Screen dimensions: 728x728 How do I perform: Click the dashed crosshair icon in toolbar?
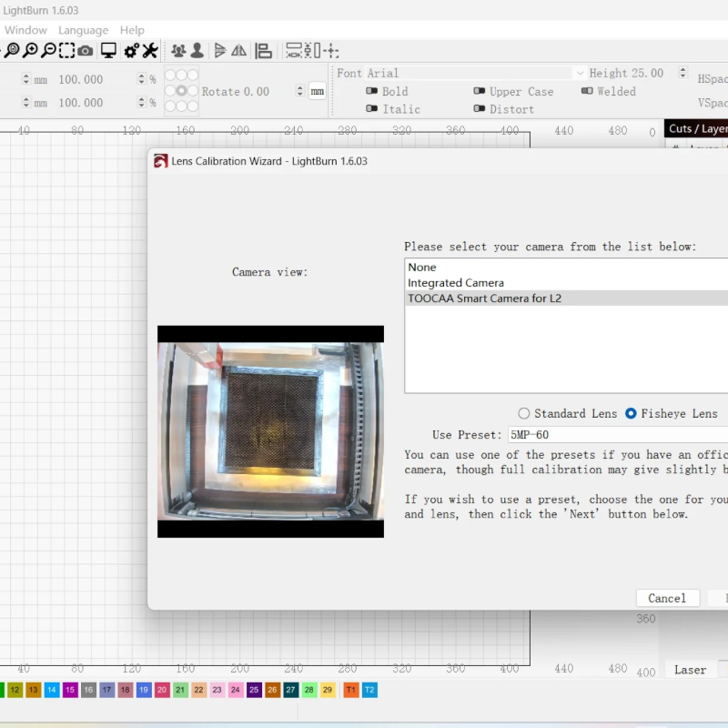click(x=331, y=50)
